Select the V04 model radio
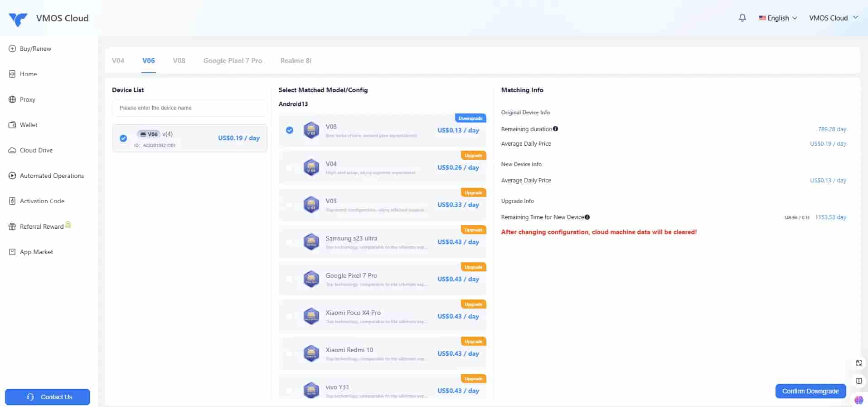Screen dimensions: 868x407 289,167
